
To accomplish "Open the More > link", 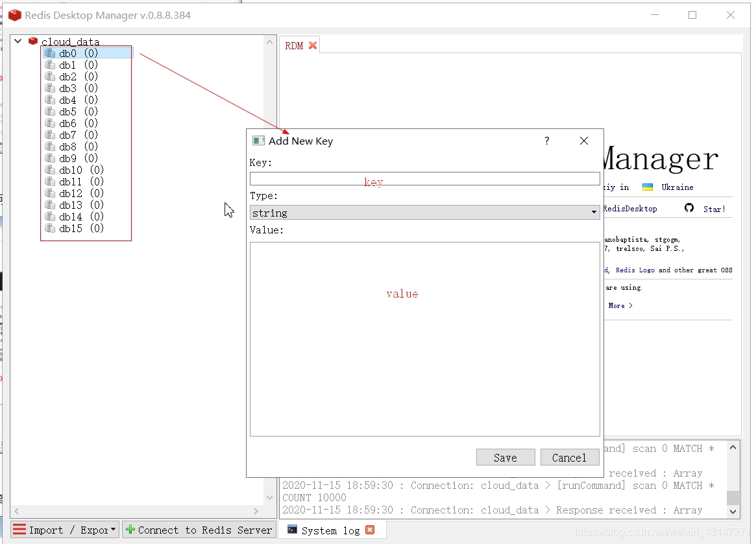I will (620, 305).
